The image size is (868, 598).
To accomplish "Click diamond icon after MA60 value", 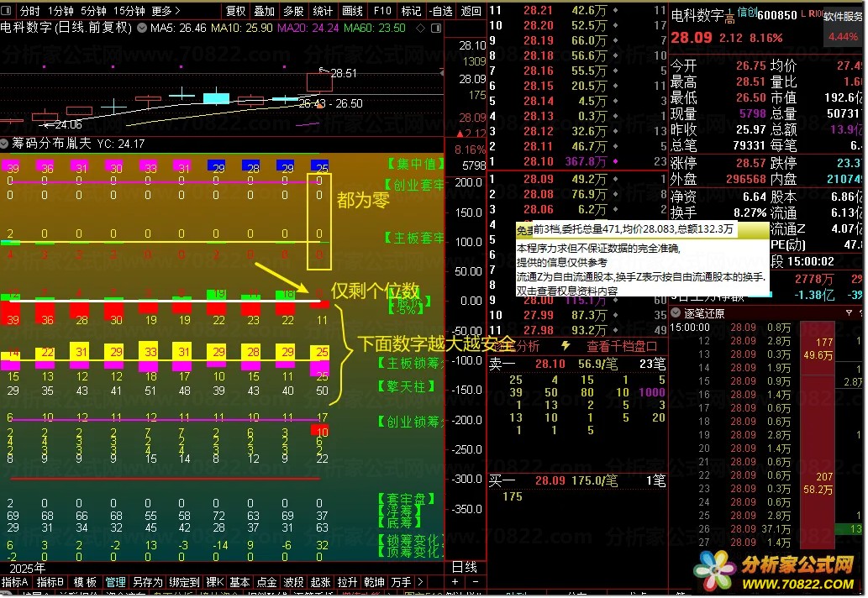I will point(421,28).
